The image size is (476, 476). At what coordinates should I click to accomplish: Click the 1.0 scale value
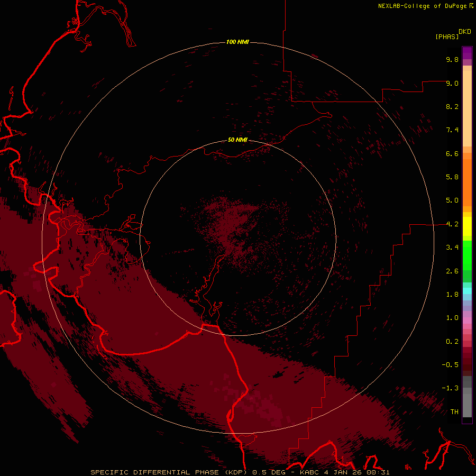[452, 318]
